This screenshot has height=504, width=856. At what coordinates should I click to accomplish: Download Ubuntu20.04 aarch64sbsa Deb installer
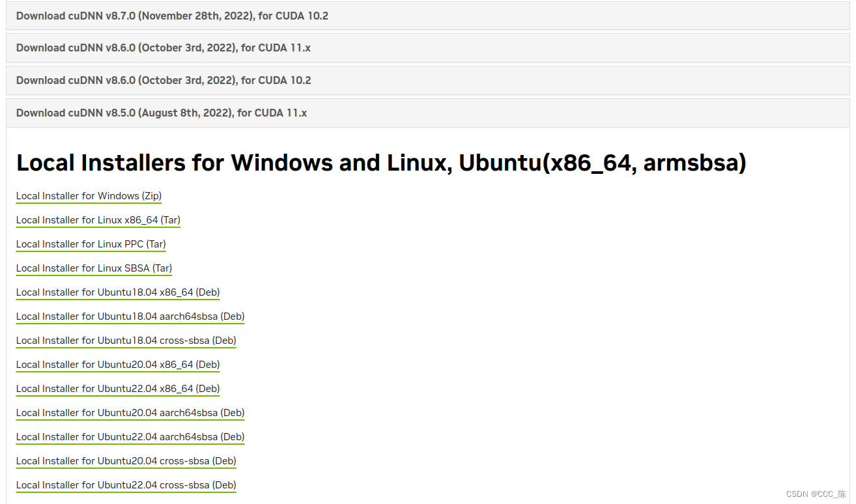pyautogui.click(x=130, y=412)
